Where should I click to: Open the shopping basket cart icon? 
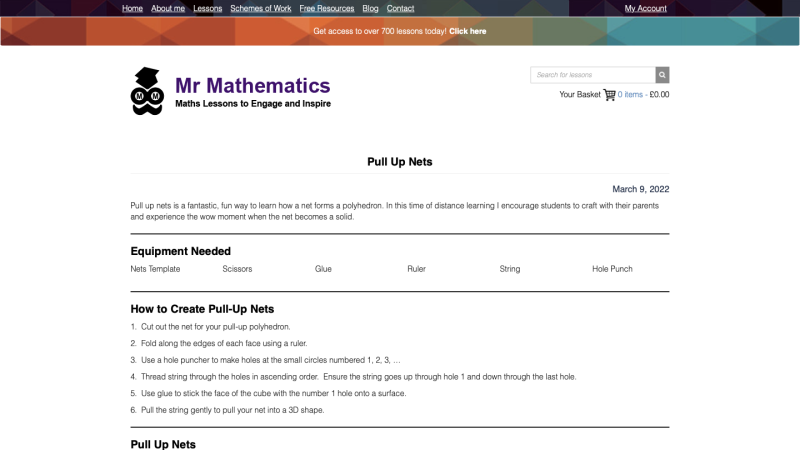point(609,95)
